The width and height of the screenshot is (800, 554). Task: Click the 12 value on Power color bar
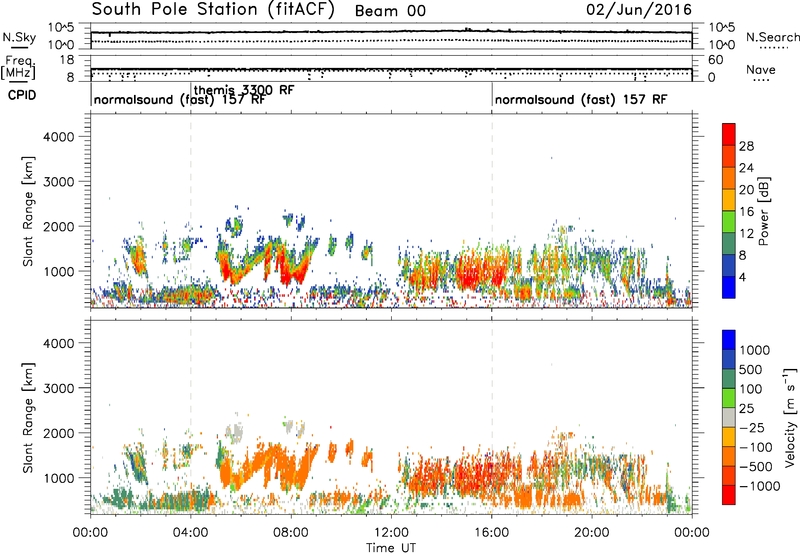pyautogui.click(x=746, y=234)
